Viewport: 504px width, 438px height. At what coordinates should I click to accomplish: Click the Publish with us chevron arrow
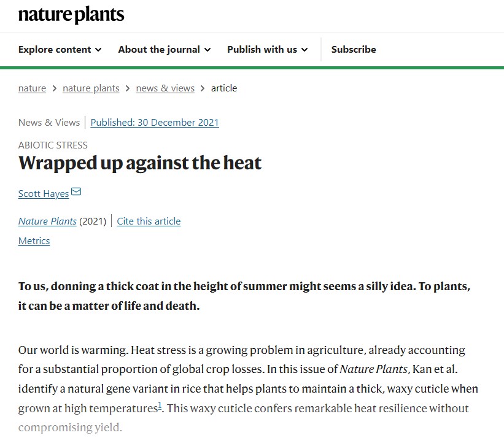tap(304, 50)
